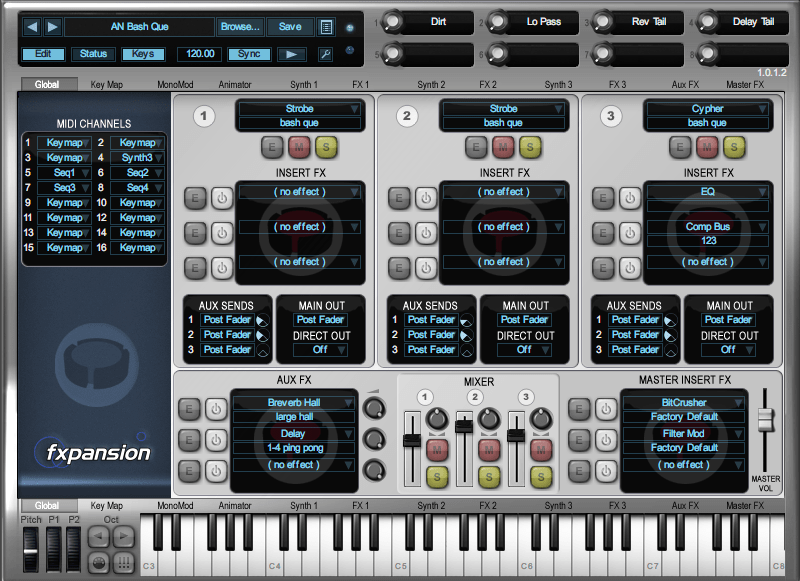Open the Cypher synth selector on channel 3

[707, 108]
